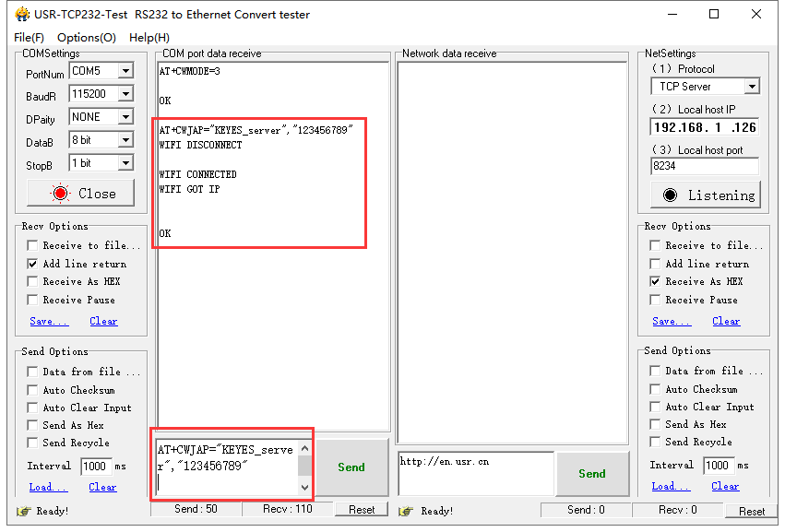The width and height of the screenshot is (785, 532).
Task: Enable Send As Hex in COM Send Options
Action: click(32, 425)
